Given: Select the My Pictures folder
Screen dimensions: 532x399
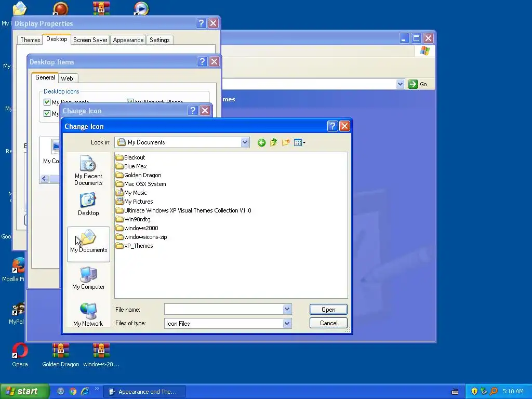Looking at the screenshot, I should coord(135,202).
